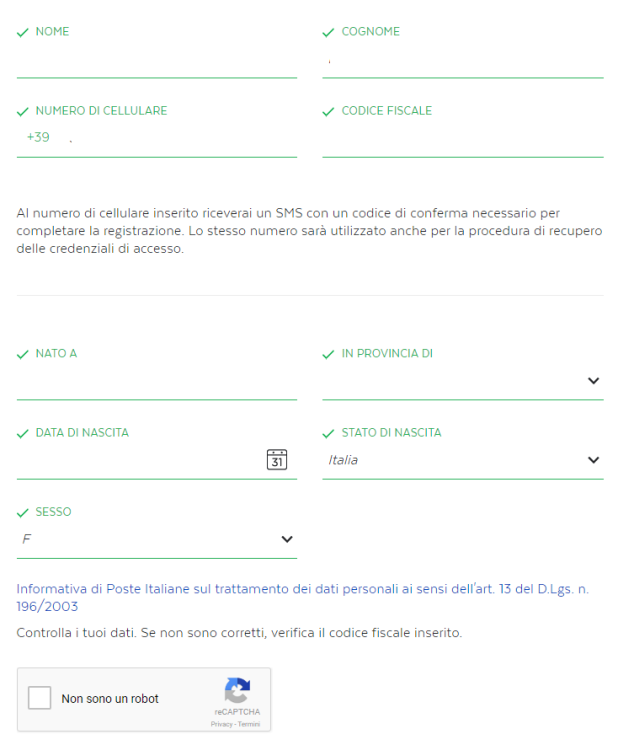
Task: Click the reCAPTCHA logo icon
Action: pyautogui.click(x=237, y=690)
